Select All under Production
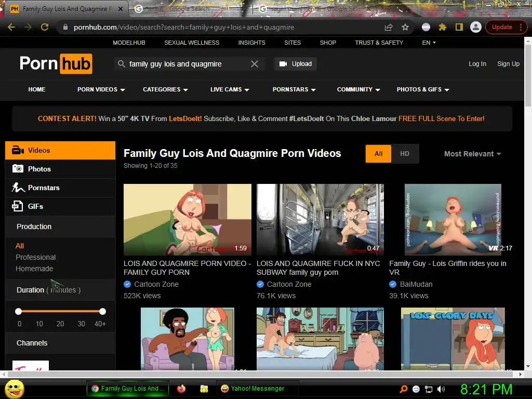 (20, 246)
